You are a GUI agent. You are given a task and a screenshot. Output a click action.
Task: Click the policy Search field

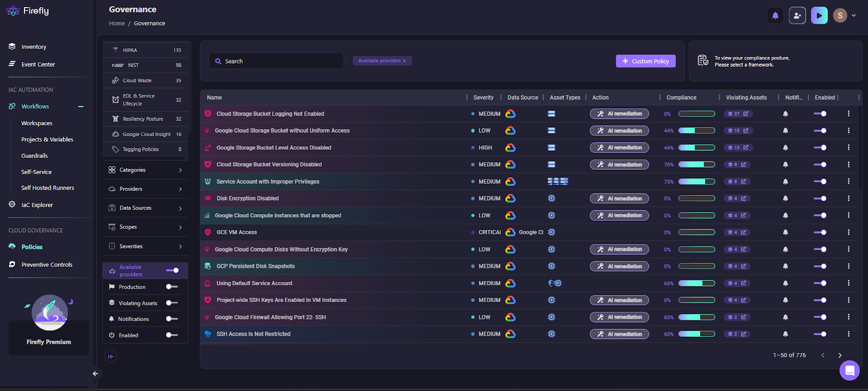276,61
